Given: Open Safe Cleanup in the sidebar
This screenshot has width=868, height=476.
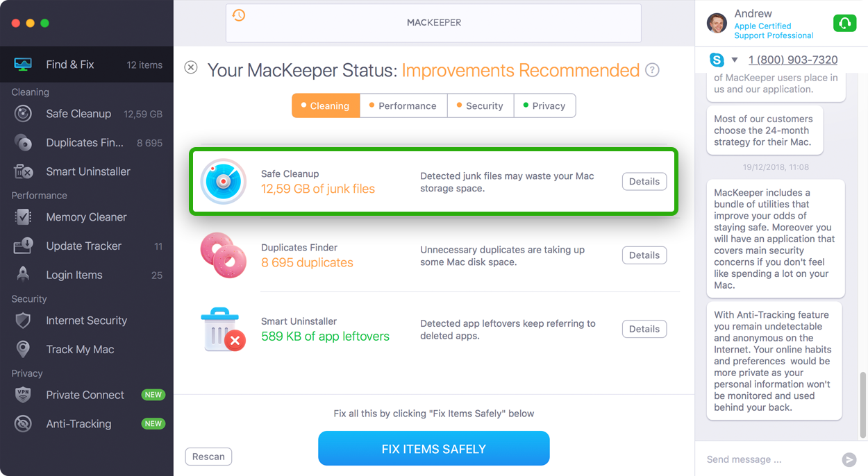Looking at the screenshot, I should (x=87, y=114).
